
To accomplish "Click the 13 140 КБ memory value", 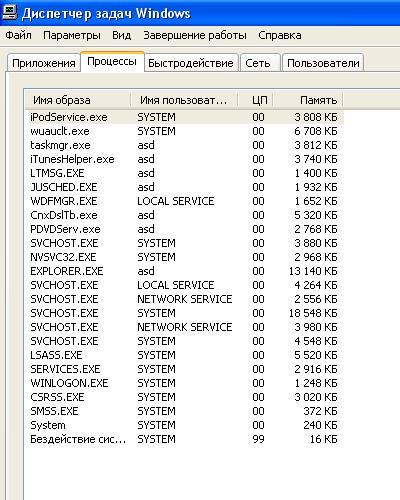I will pyautogui.click(x=313, y=271).
